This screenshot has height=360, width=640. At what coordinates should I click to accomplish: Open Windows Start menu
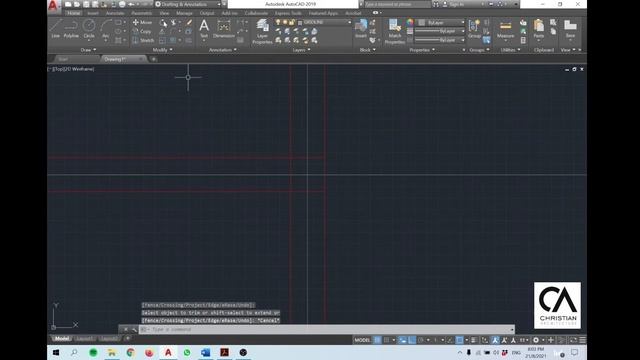pyautogui.click(x=56, y=353)
